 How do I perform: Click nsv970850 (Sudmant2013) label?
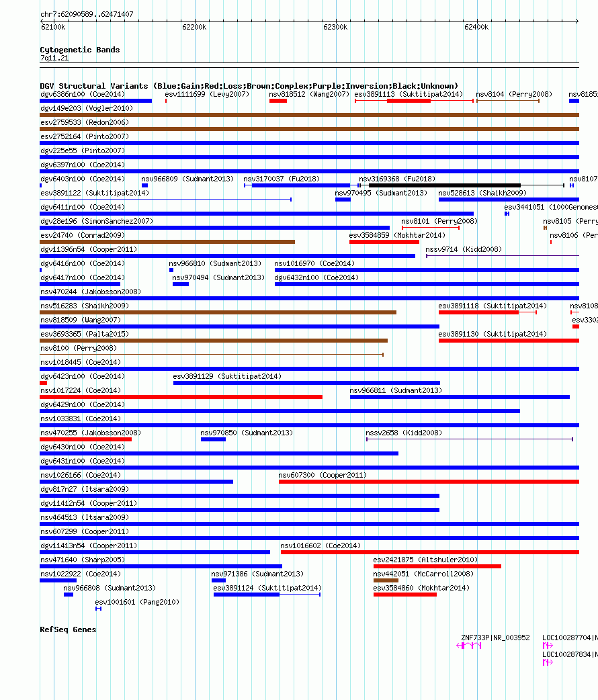(x=247, y=433)
